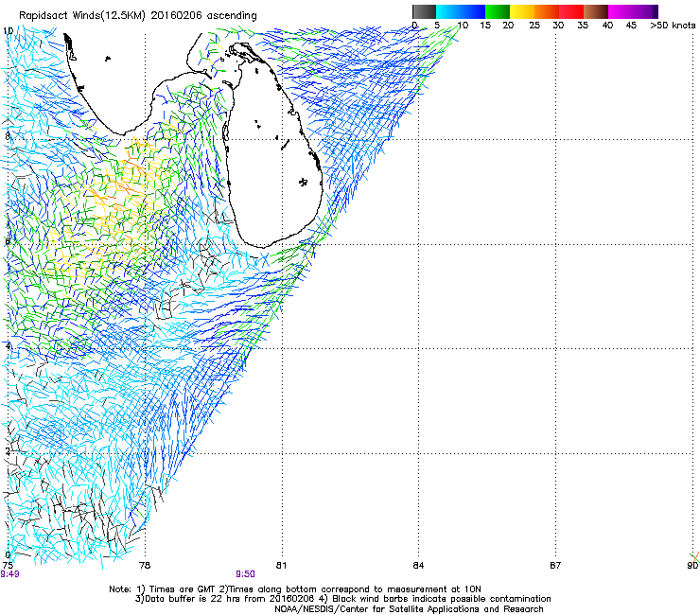The height and width of the screenshot is (615, 700).
Task: Click the yellow 20-25 knots color band
Action: point(522,11)
